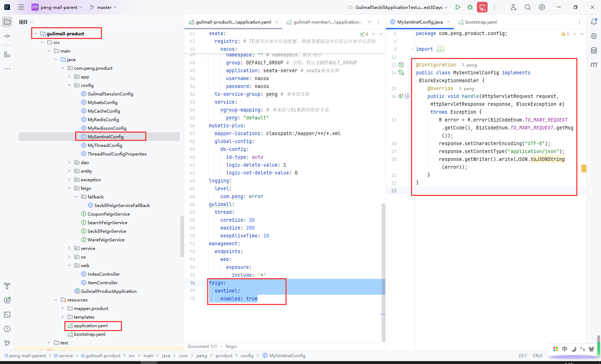Open the Git tool window
This screenshot has width=601, height=364.
click(7, 343)
